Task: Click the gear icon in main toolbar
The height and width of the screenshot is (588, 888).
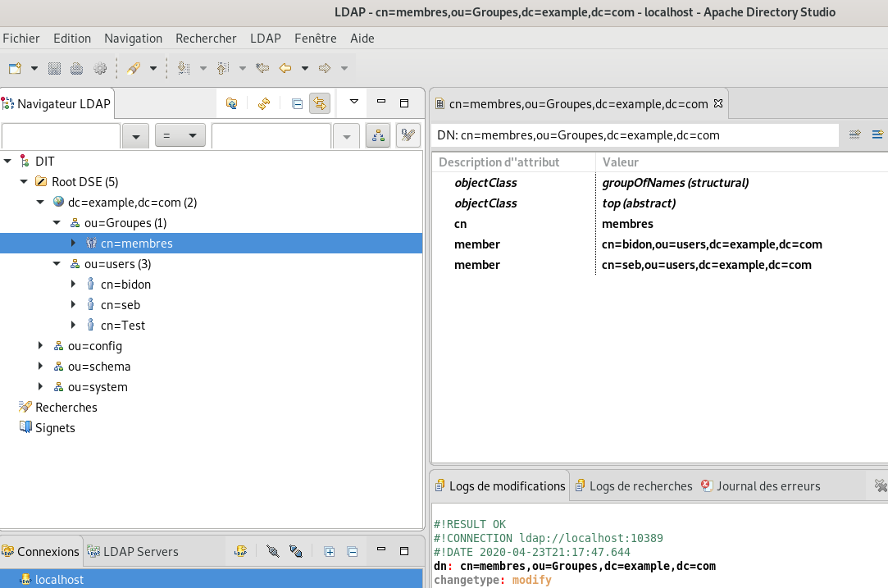Action: click(x=100, y=69)
